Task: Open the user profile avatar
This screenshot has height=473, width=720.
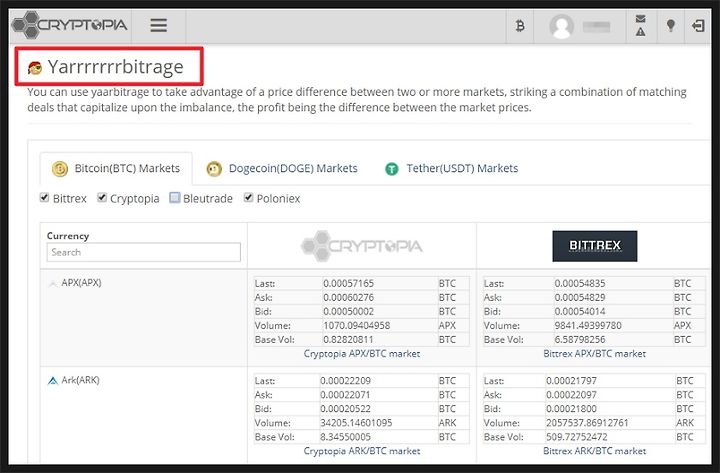Action: pyautogui.click(x=561, y=26)
